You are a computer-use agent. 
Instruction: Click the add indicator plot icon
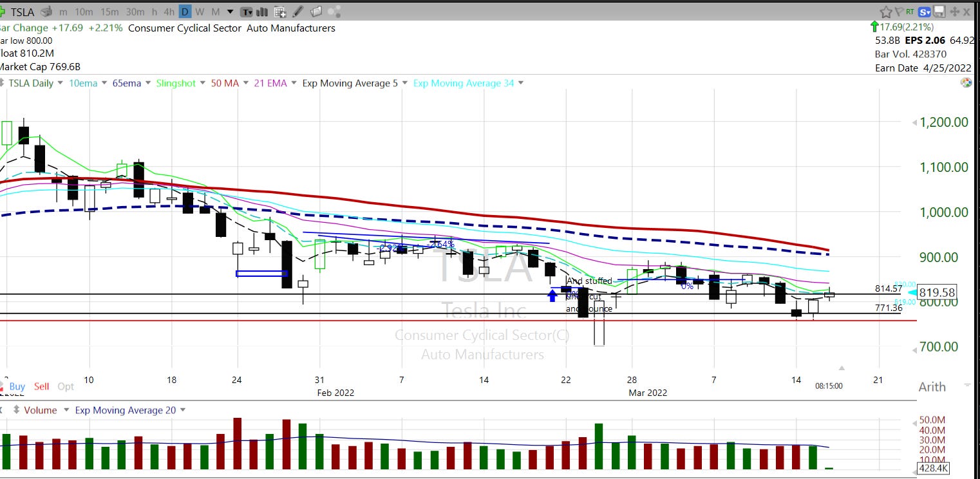pos(280,12)
